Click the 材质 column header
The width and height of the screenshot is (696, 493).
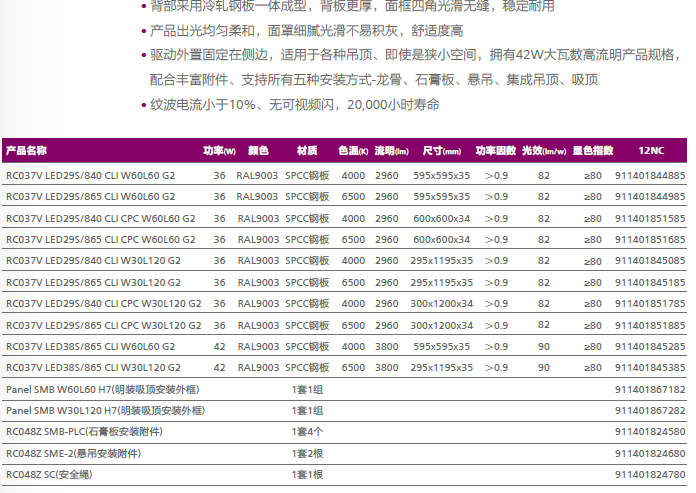[307, 151]
